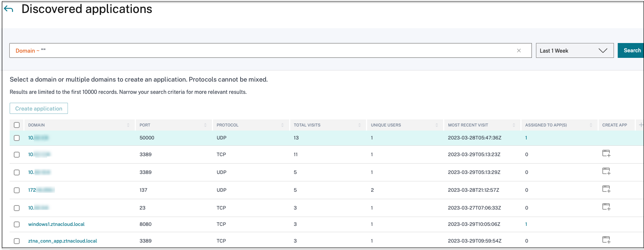Image resolution: width=644 pixels, height=250 pixels.
Task: Click the Create application button
Action: tap(39, 109)
